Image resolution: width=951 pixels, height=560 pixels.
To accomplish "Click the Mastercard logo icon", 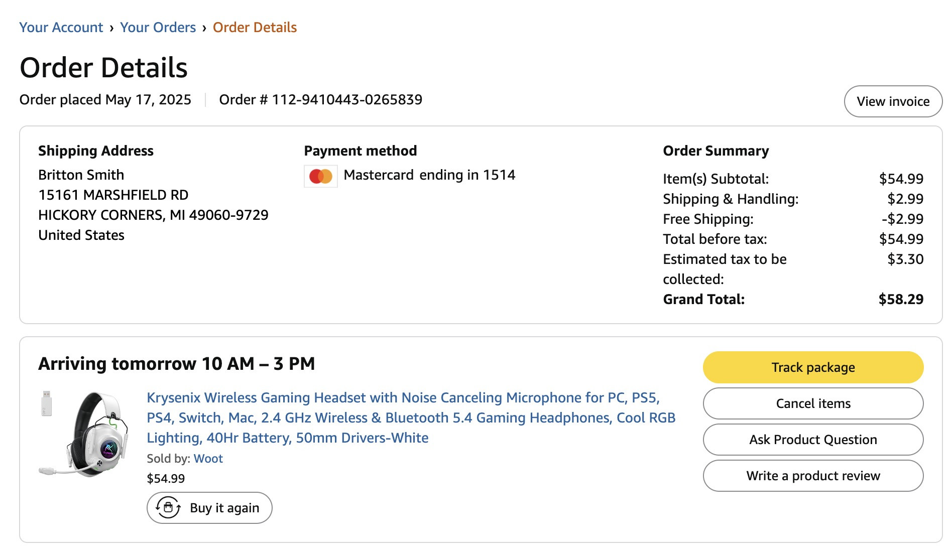I will coord(321,176).
